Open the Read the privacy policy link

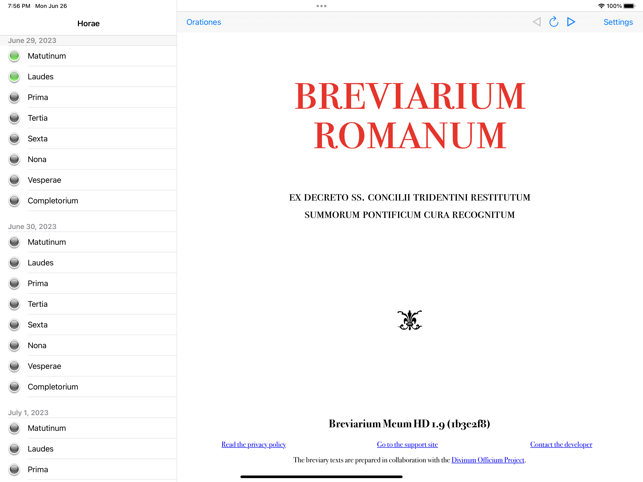pos(253,444)
